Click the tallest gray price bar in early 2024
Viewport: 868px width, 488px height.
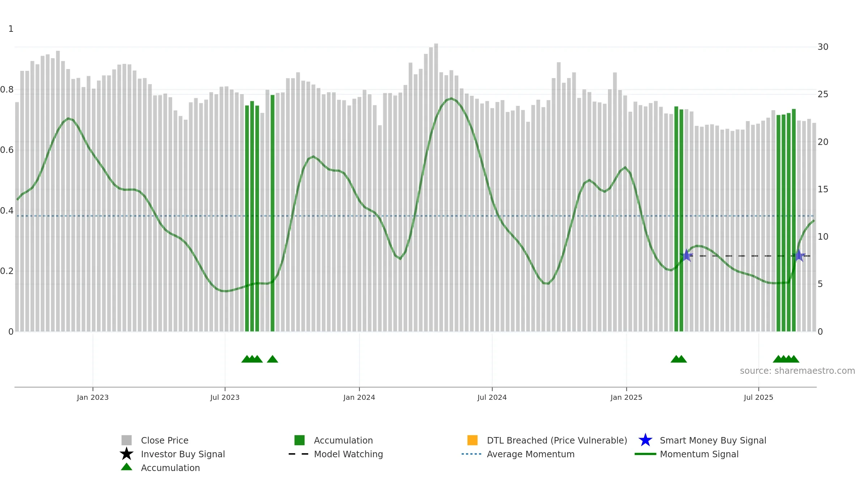pos(436,187)
